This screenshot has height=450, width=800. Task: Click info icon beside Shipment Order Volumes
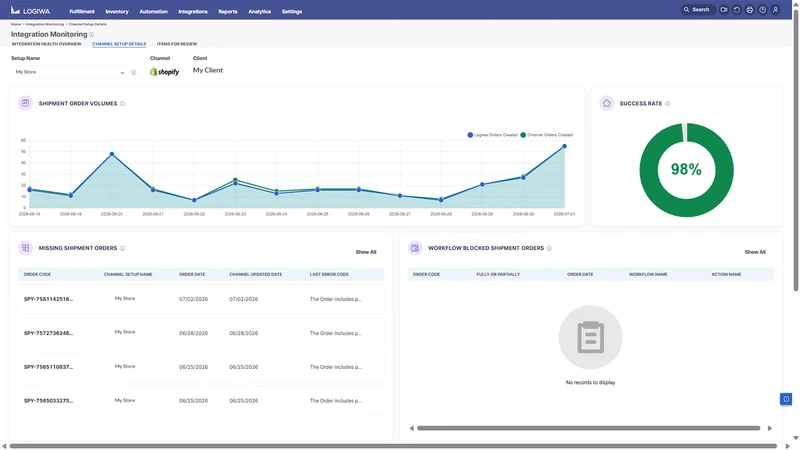(x=122, y=104)
